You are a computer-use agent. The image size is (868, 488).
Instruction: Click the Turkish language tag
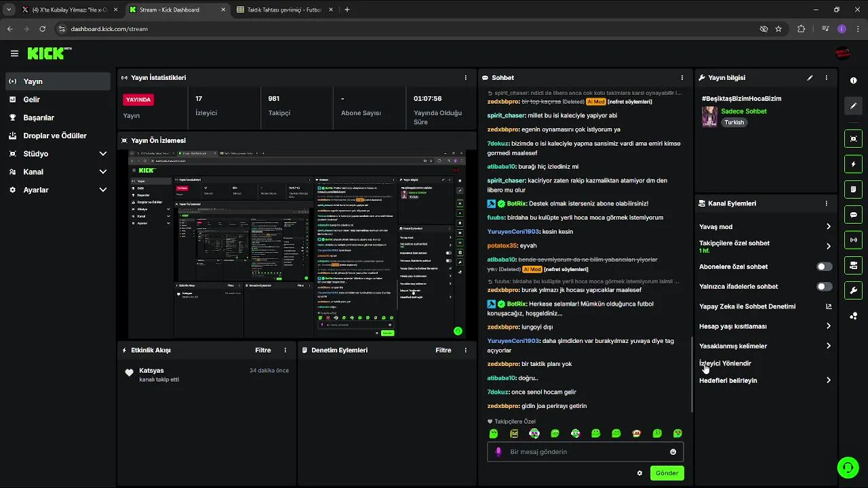point(734,123)
